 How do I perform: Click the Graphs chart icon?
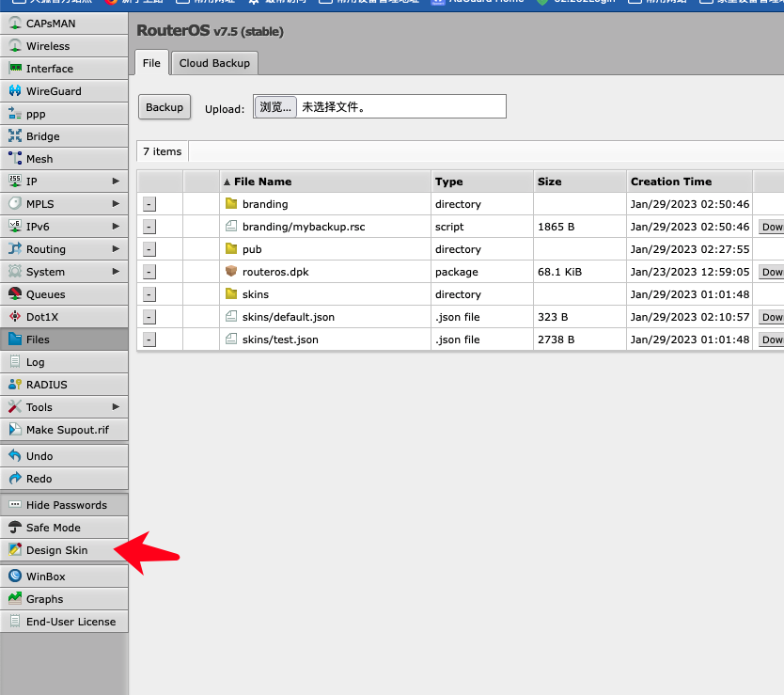tap(15, 599)
